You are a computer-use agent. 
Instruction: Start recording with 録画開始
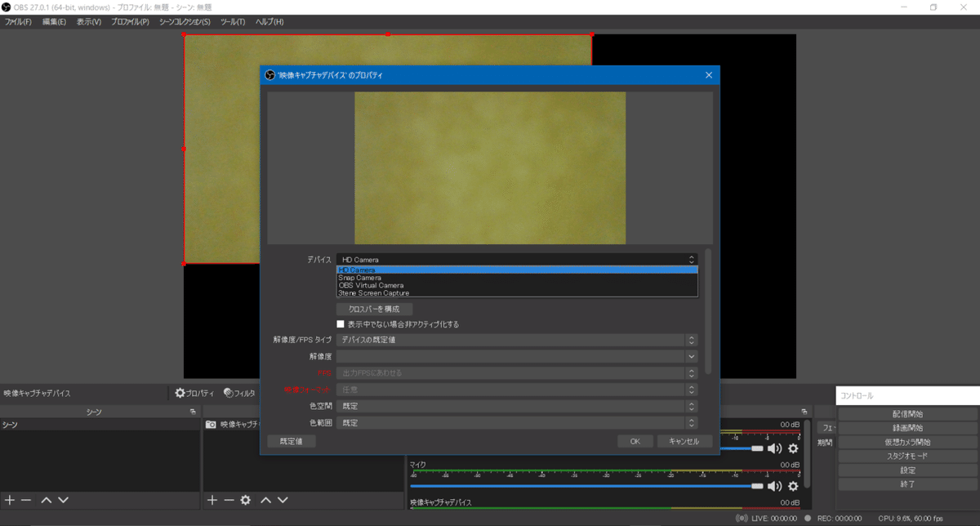(906, 428)
